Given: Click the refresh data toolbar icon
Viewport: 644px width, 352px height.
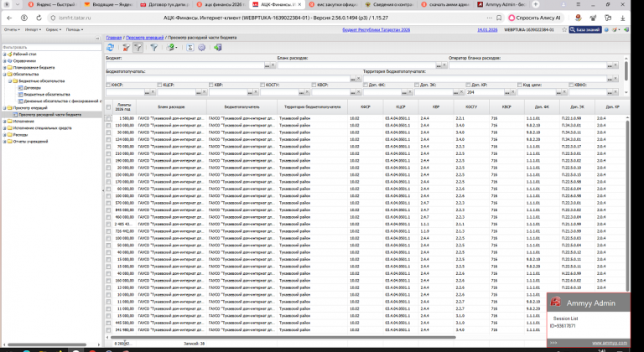Looking at the screenshot, I should tap(111, 48).
